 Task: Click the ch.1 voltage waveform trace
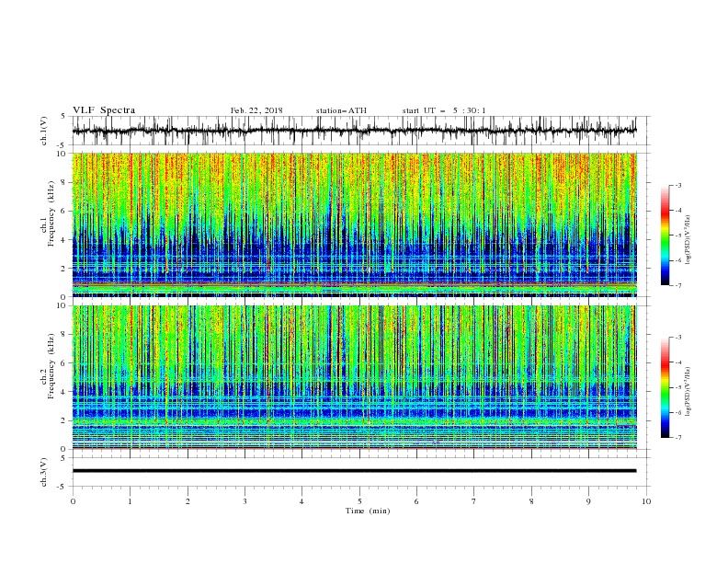[354, 131]
